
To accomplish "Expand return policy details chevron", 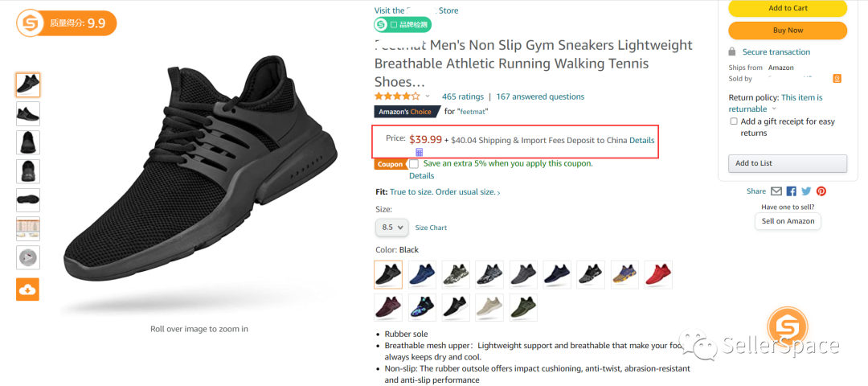I will pos(774,109).
